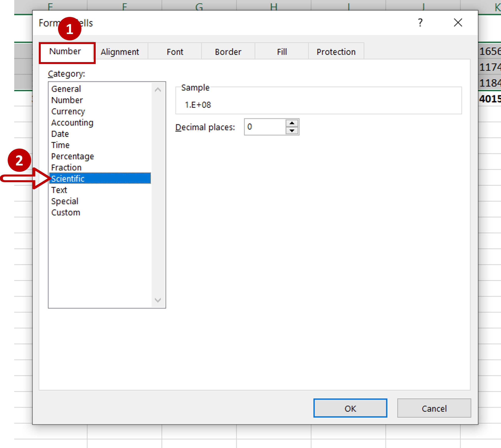
Task: Choose the Currency category
Action: point(68,111)
